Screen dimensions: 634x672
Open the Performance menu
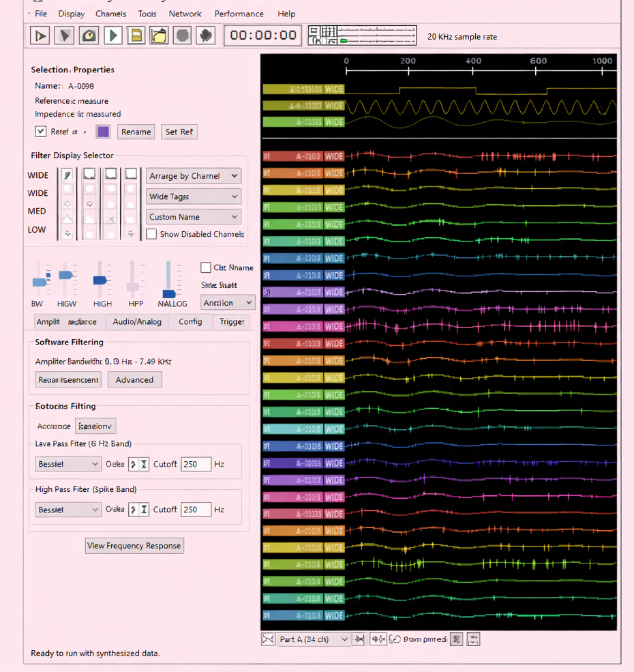point(239,14)
